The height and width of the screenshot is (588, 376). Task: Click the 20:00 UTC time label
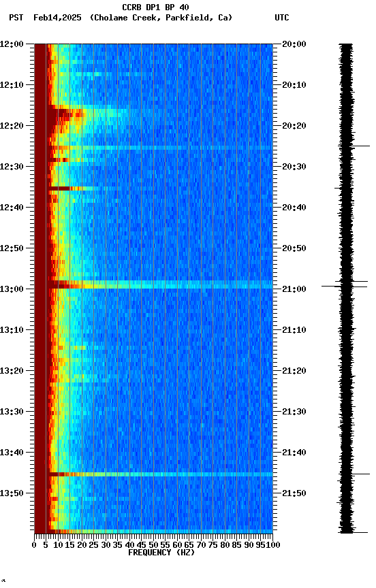pyautogui.click(x=294, y=44)
